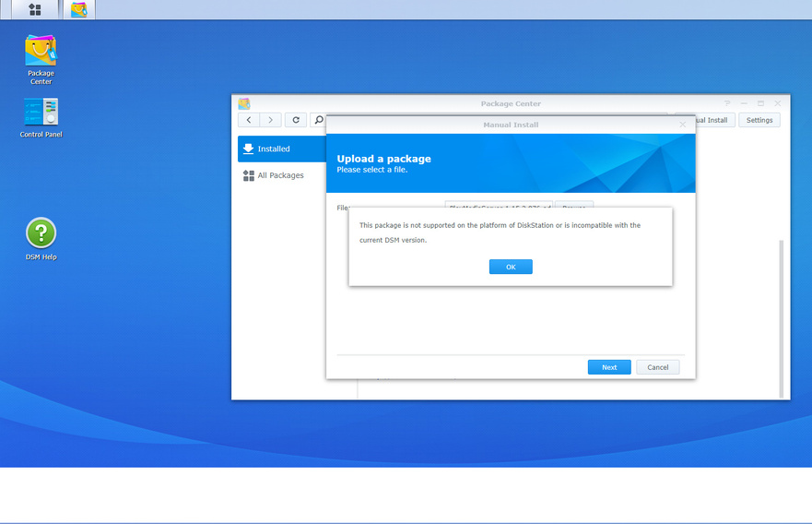Open the DSM main menu icon in taskbar
This screenshot has height=524, width=812.
point(35,9)
